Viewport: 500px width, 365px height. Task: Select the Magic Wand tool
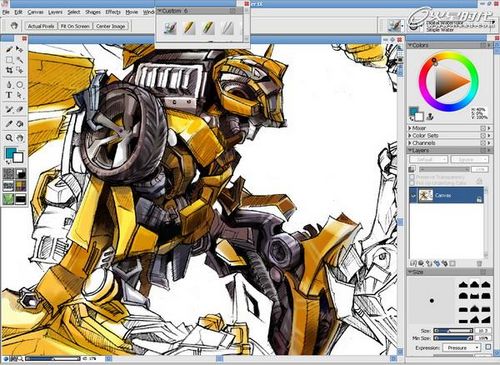tap(20, 60)
